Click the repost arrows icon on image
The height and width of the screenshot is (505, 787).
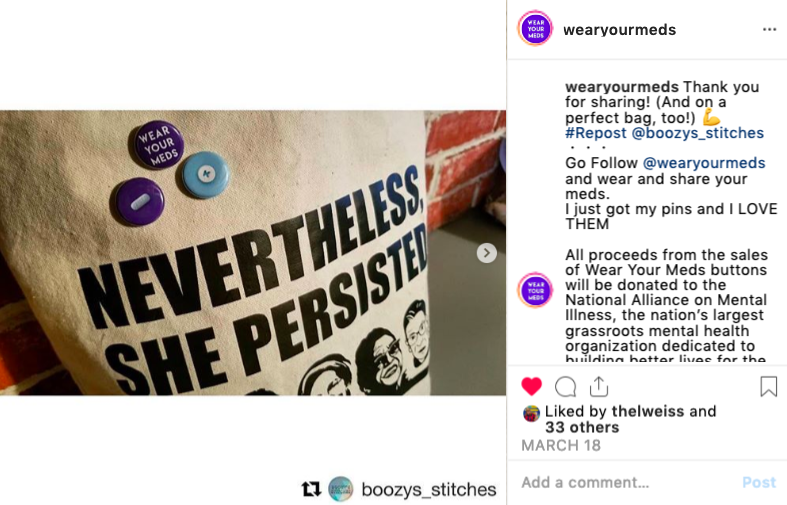pyautogui.click(x=311, y=489)
